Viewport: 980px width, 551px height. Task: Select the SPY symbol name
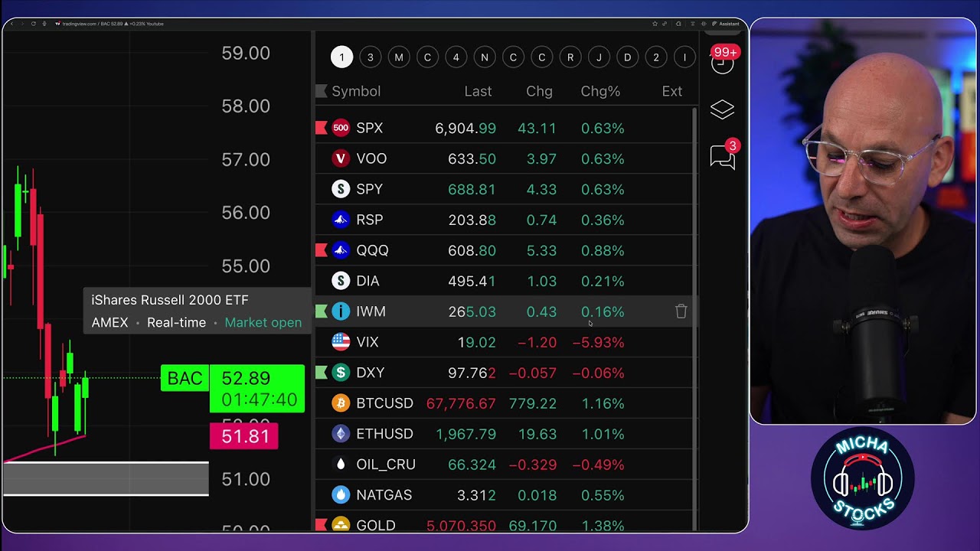coord(370,189)
